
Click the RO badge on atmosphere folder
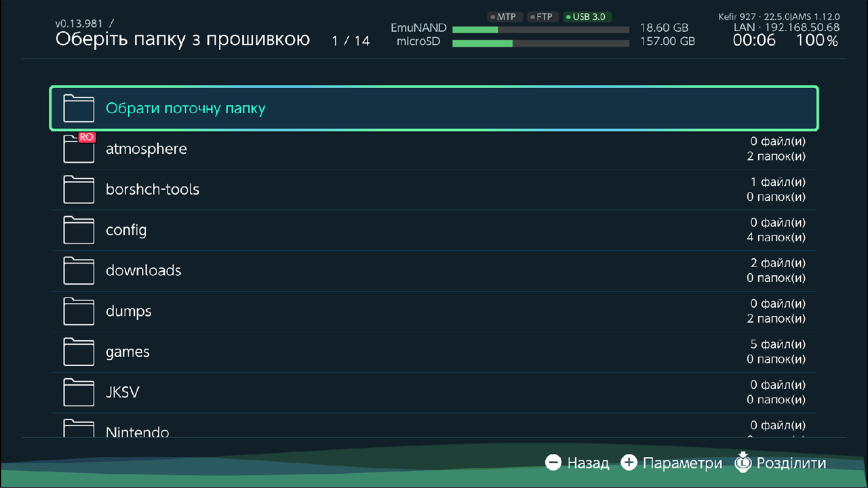[87, 137]
